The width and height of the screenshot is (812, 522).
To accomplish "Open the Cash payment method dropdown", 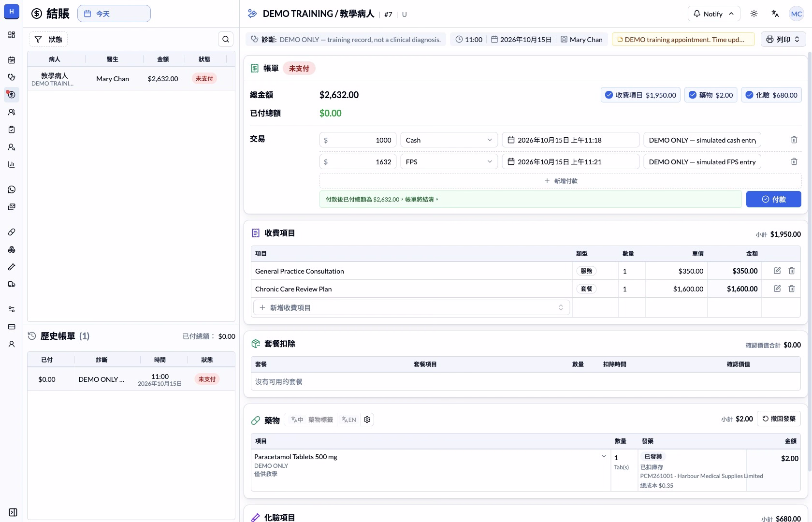I will pos(449,140).
